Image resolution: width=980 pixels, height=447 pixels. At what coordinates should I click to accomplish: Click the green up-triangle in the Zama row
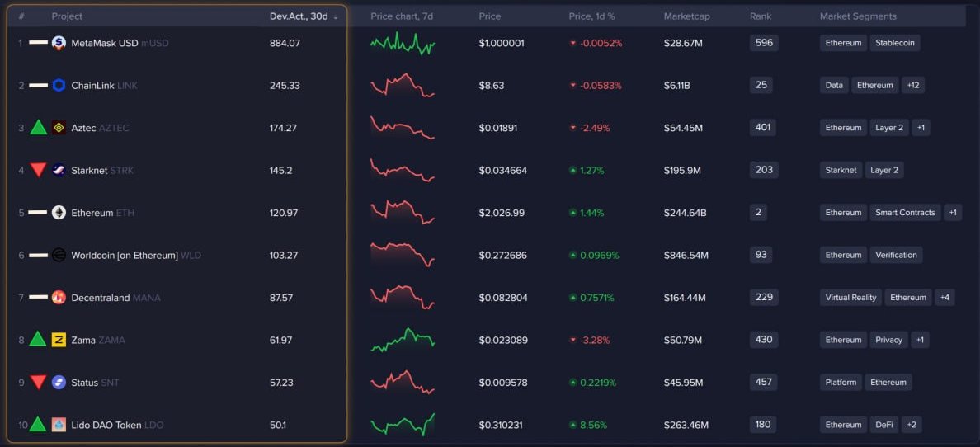coord(39,340)
